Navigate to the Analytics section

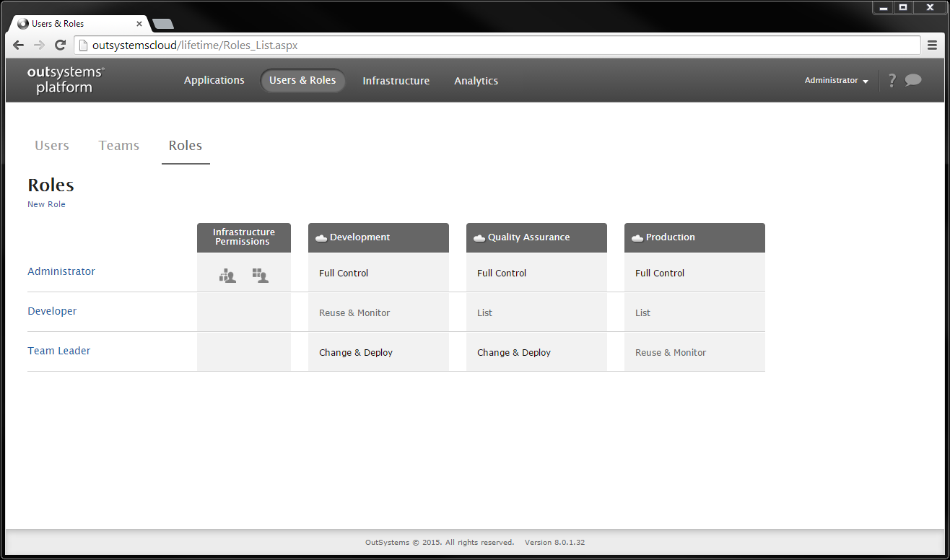click(476, 80)
